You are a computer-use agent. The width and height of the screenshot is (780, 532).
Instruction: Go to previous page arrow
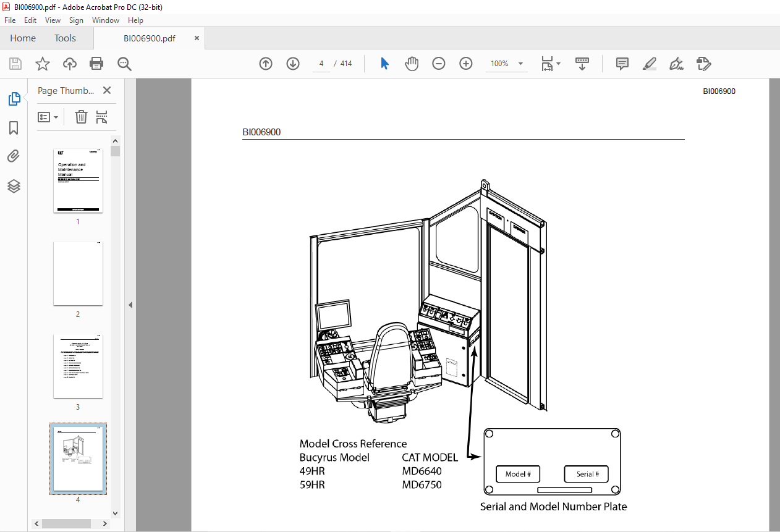point(266,64)
